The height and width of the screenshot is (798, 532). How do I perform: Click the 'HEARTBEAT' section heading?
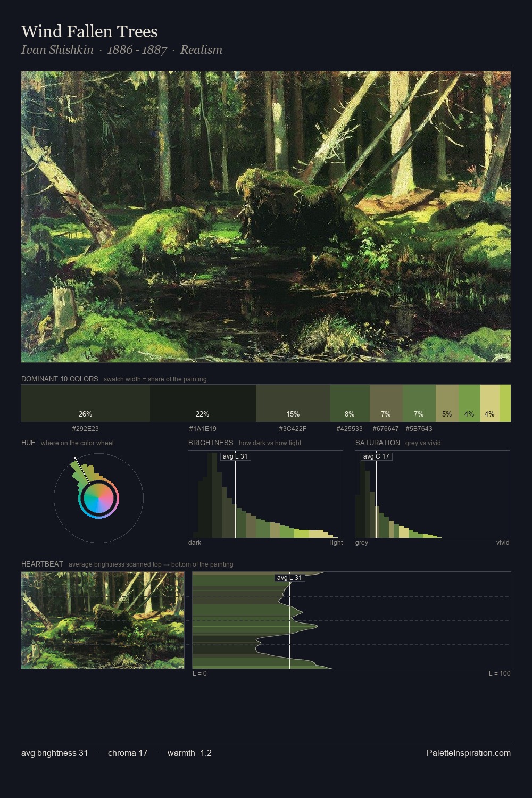click(42, 564)
